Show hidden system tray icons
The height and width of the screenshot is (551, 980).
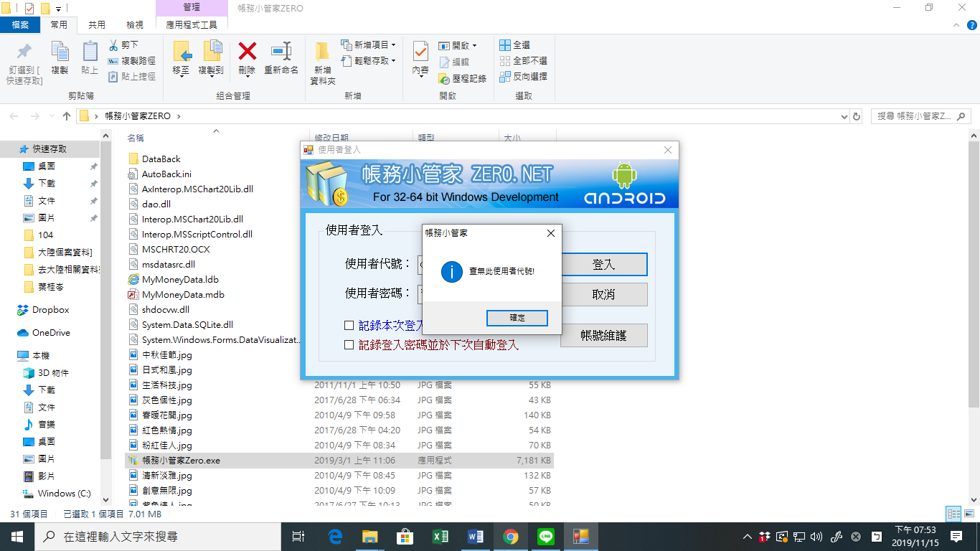coord(748,537)
